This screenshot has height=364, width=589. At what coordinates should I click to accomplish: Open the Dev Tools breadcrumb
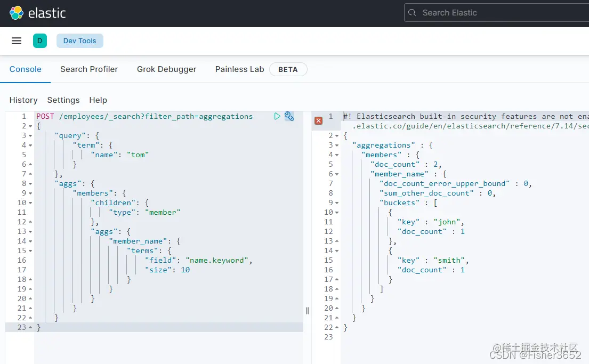coord(79,41)
